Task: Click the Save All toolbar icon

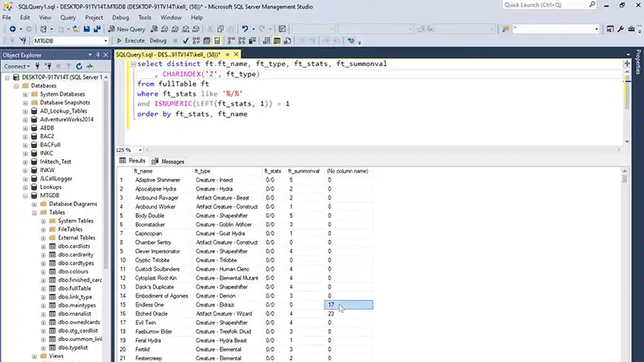Action: pos(97,28)
